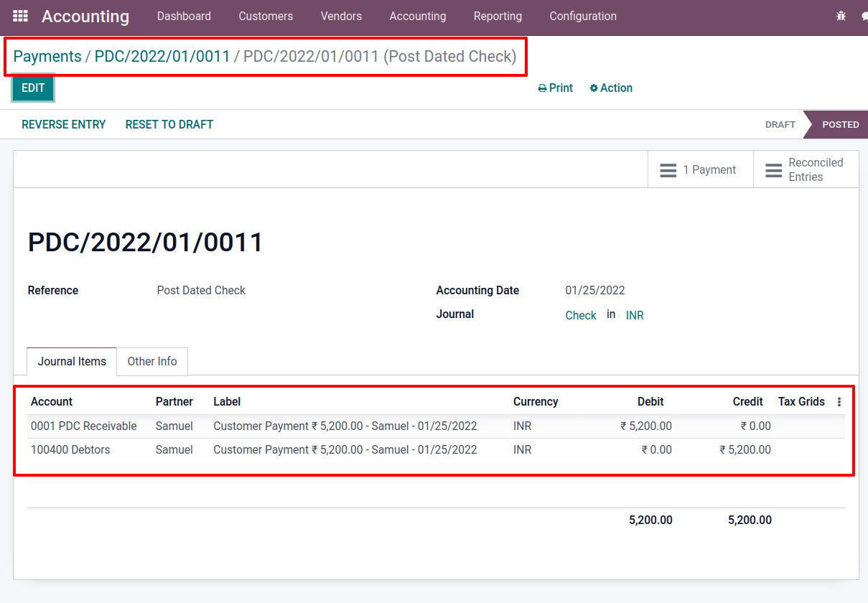Open the Reconciled Entries smart button
868x603 pixels.
[x=806, y=170]
